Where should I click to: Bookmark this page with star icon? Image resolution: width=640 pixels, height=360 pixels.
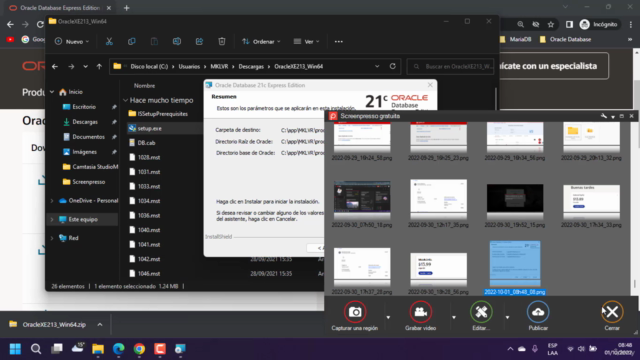point(551,24)
